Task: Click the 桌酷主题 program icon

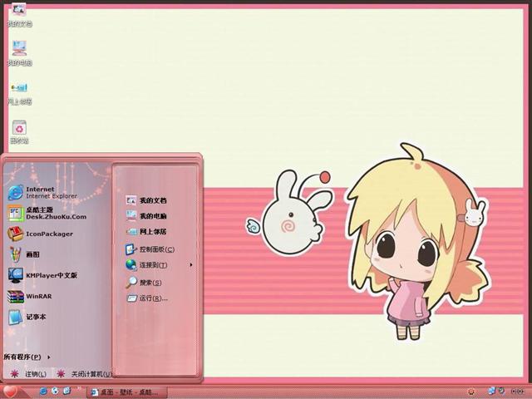Action: coord(15,213)
